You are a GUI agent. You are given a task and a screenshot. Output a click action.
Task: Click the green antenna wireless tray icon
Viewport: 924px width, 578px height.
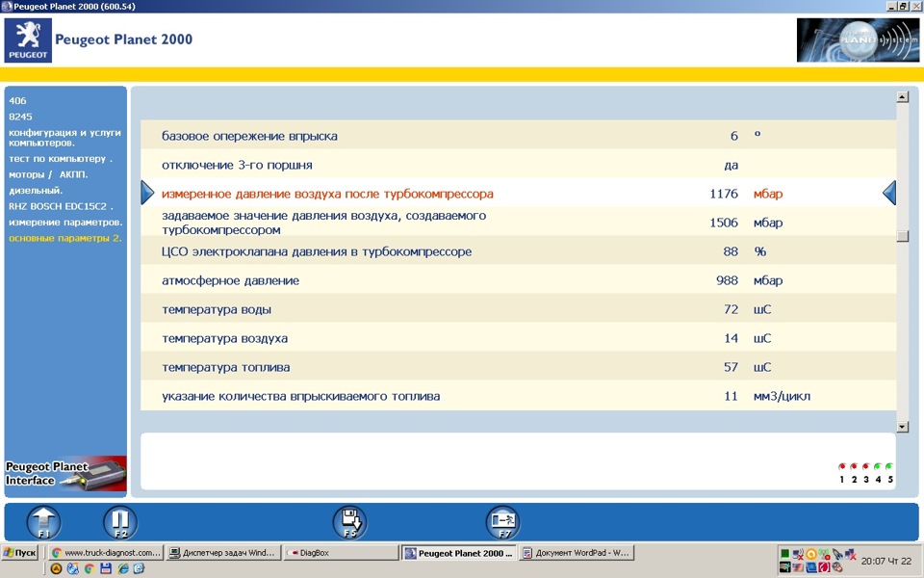click(x=825, y=554)
